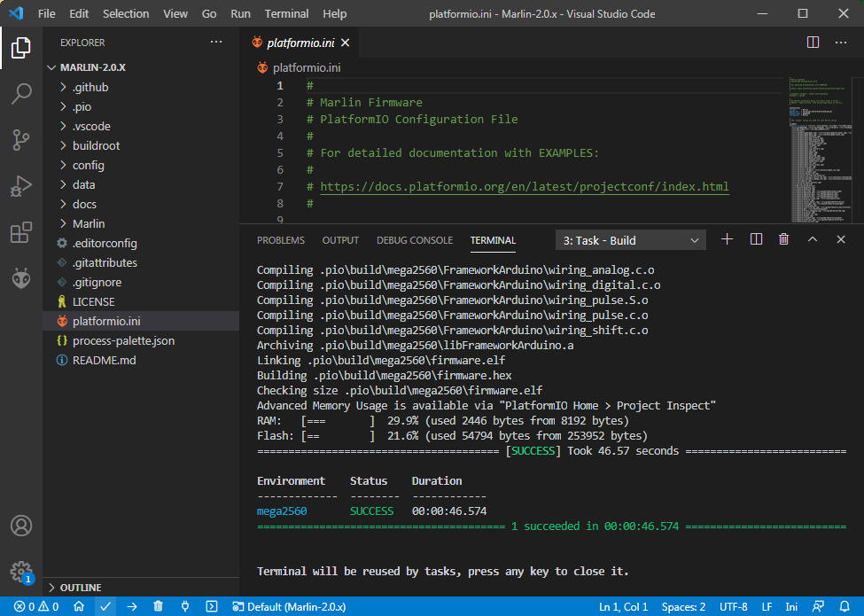864x616 pixels.
Task: Click PlatformIO Build checkmark in status bar
Action: (105, 607)
